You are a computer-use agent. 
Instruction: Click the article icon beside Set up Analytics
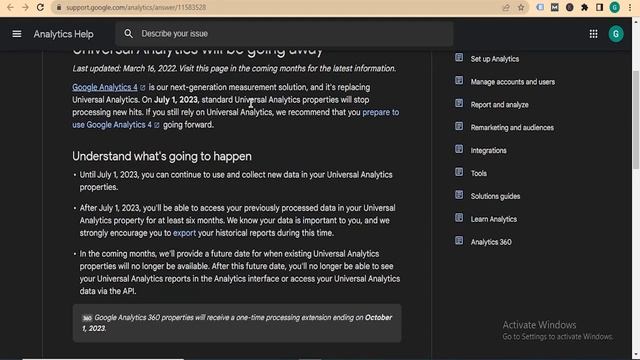click(x=459, y=58)
